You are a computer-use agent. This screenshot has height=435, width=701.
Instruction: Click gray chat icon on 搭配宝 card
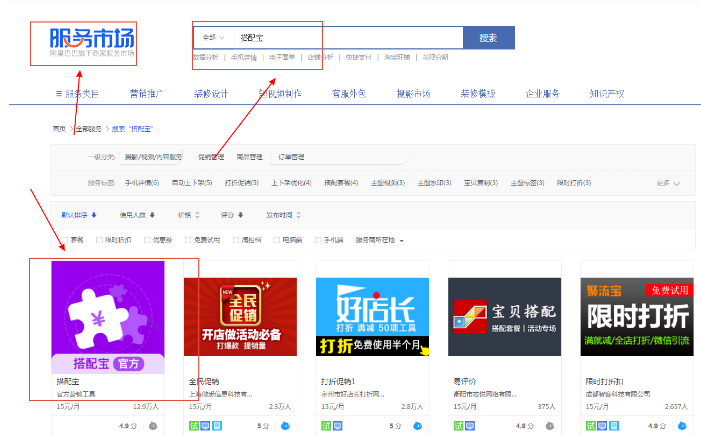pyautogui.click(x=153, y=426)
